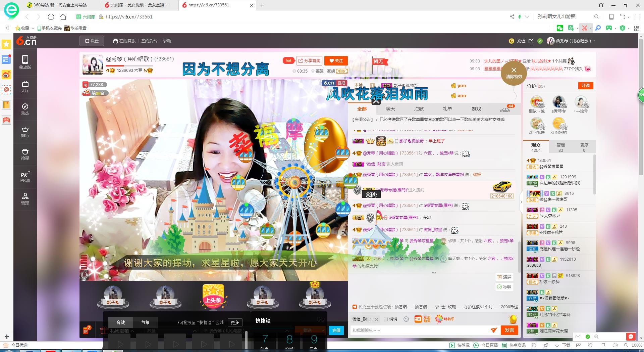This screenshot has height=352, width=644.
Task: Click the blue key password icon
Action: 598,28
